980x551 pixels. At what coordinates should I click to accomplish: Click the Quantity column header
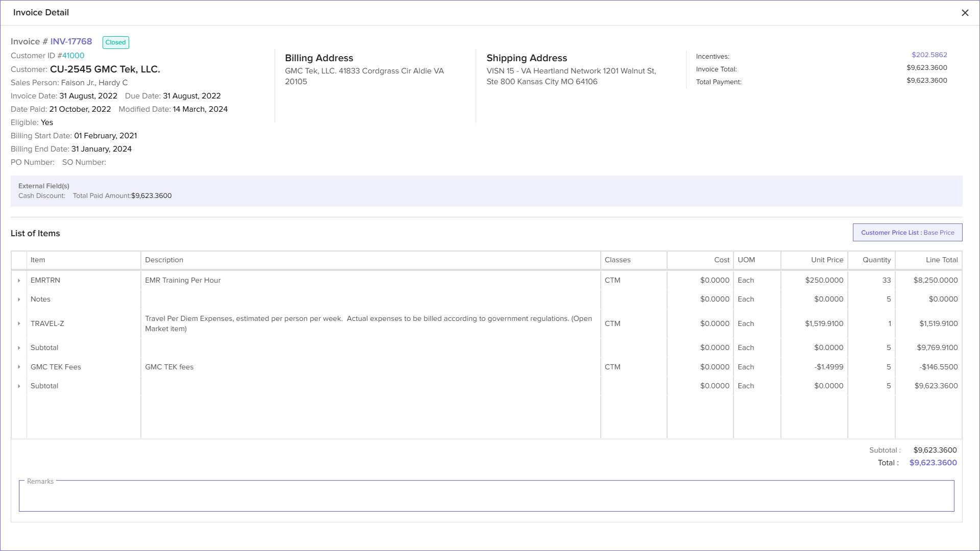876,260
